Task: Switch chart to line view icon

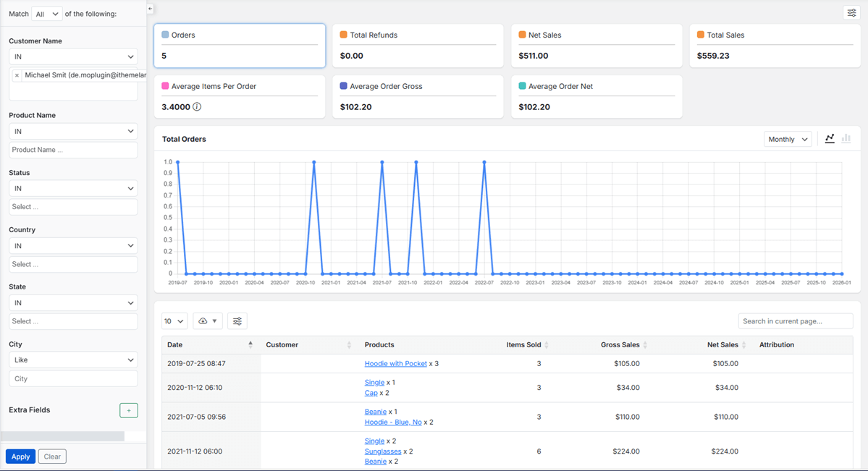Action: 830,139
